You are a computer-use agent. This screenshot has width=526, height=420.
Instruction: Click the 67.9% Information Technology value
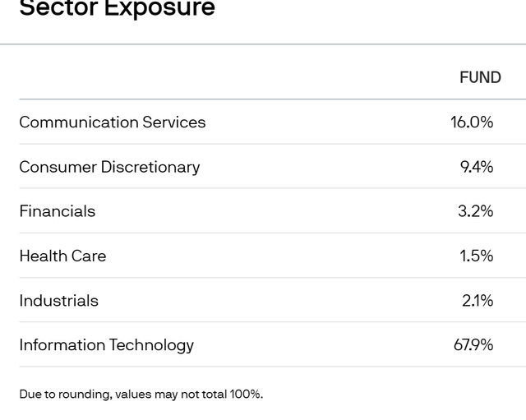473,344
